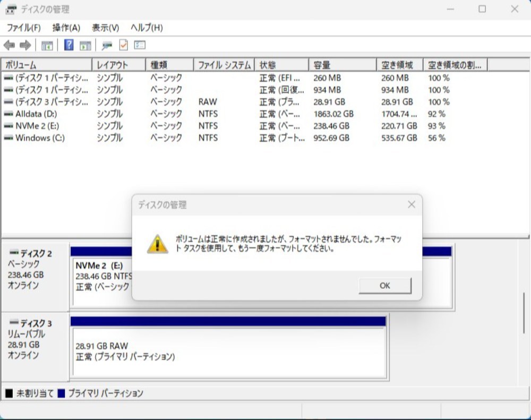Click the Back arrow in the toolbar
Image resolution: width=531 pixels, height=420 pixels.
pyautogui.click(x=9, y=45)
